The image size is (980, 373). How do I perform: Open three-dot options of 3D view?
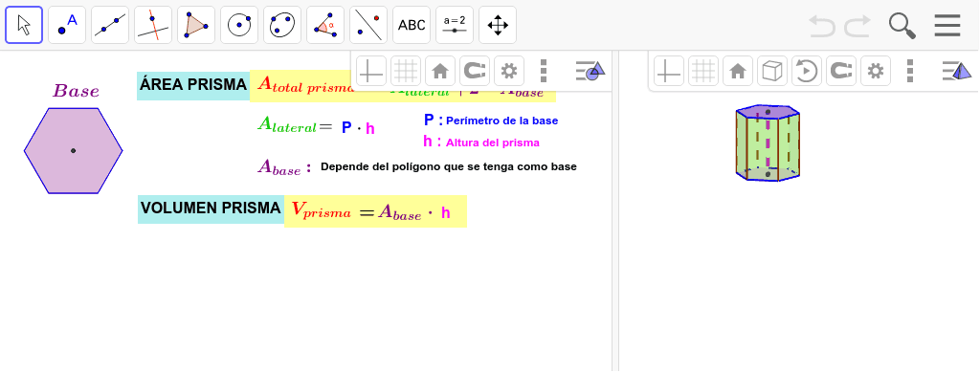click(909, 71)
